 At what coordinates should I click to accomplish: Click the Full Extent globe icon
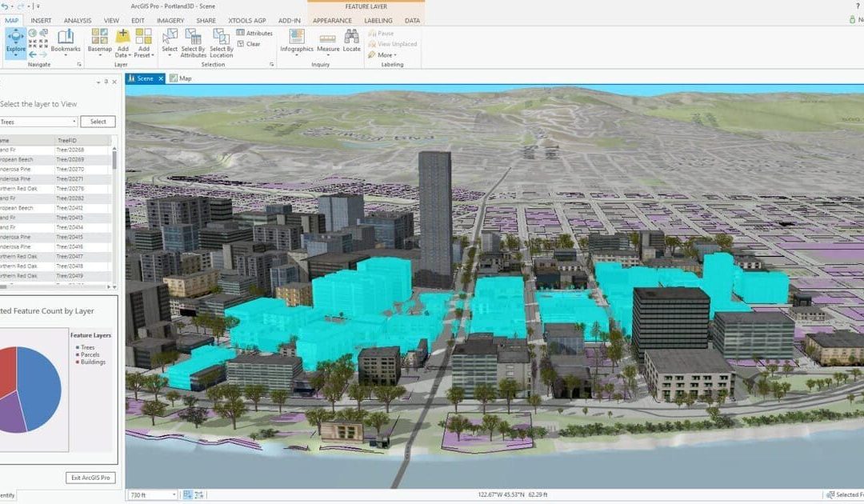[33, 33]
